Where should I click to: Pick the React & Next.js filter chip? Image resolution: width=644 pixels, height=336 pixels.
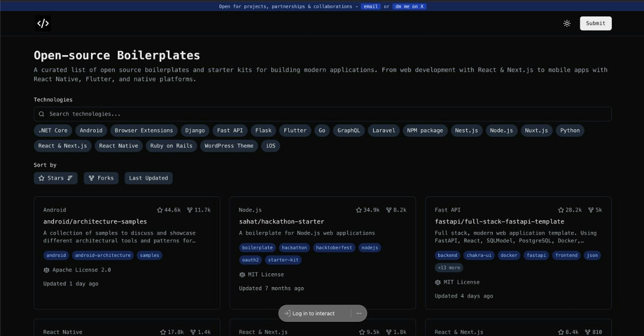click(63, 146)
